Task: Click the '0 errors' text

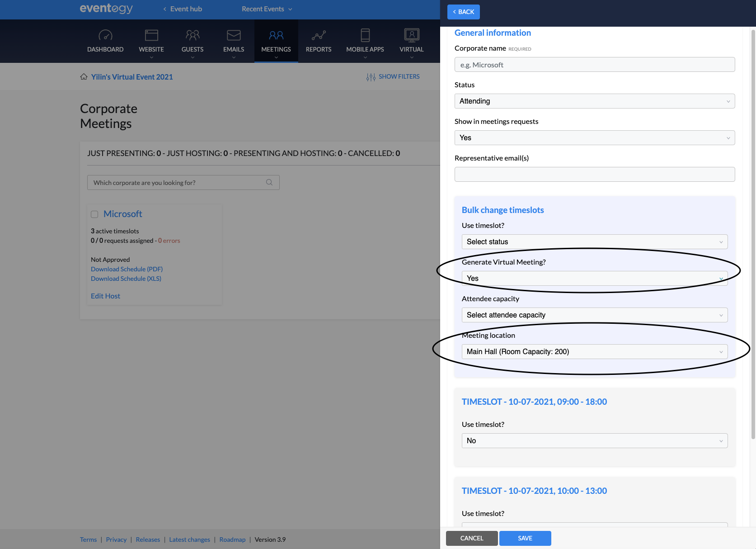Action: (169, 241)
